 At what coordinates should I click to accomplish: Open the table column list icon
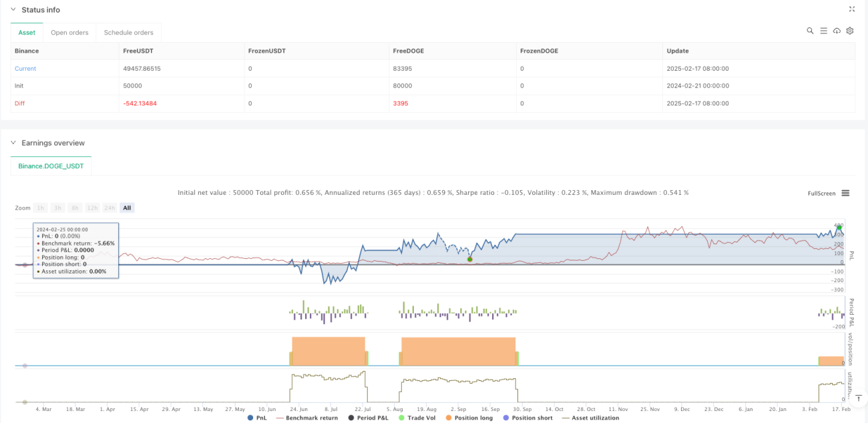pos(823,31)
